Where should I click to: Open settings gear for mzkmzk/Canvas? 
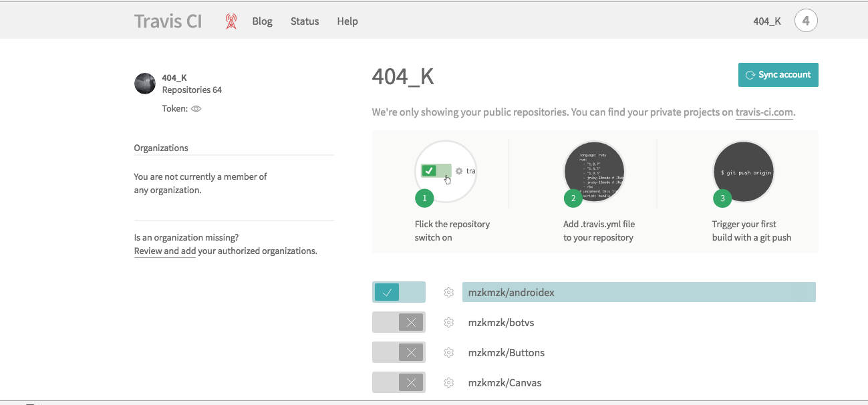pyautogui.click(x=449, y=383)
